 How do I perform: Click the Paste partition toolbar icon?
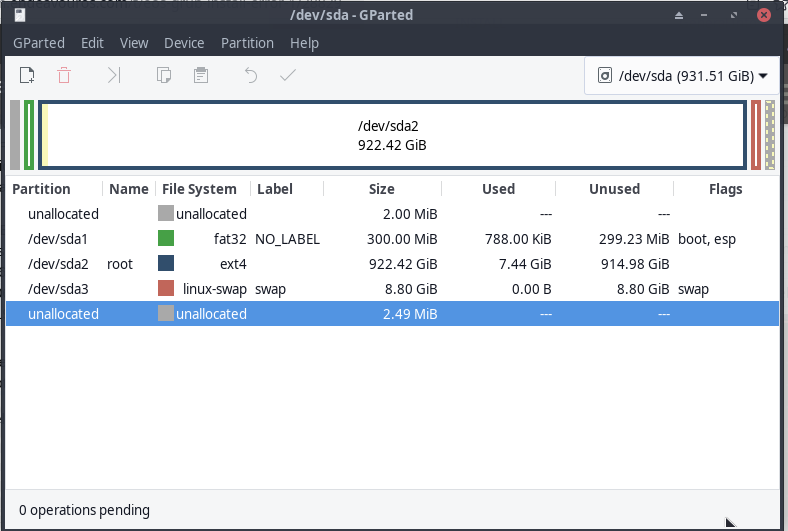click(201, 75)
